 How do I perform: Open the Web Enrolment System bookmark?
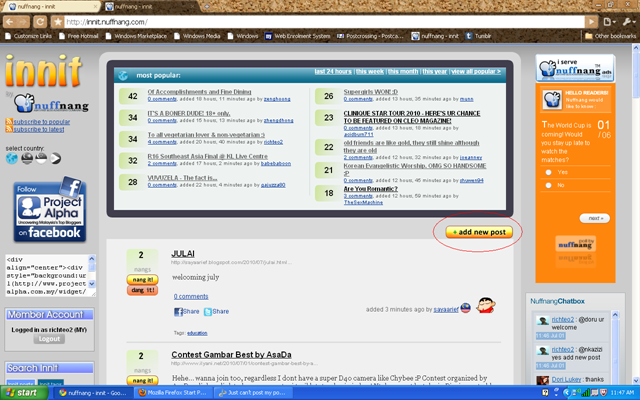click(298, 36)
